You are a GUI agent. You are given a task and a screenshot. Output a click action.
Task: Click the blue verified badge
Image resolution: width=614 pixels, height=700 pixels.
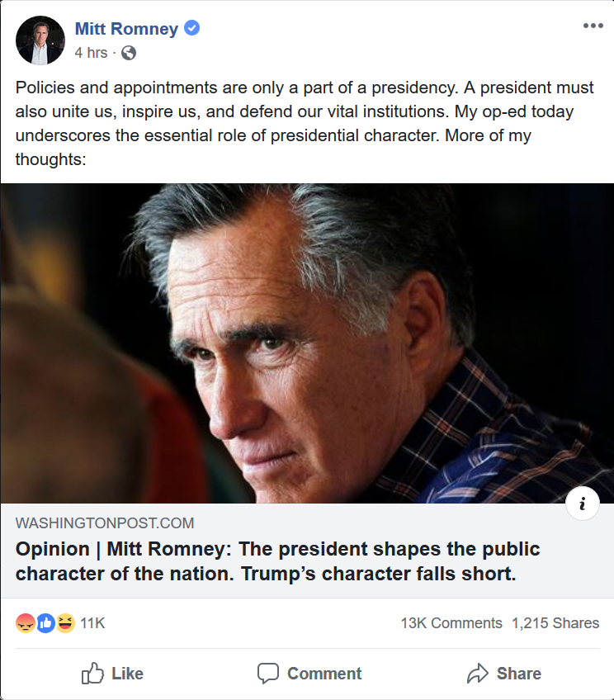coord(192,29)
